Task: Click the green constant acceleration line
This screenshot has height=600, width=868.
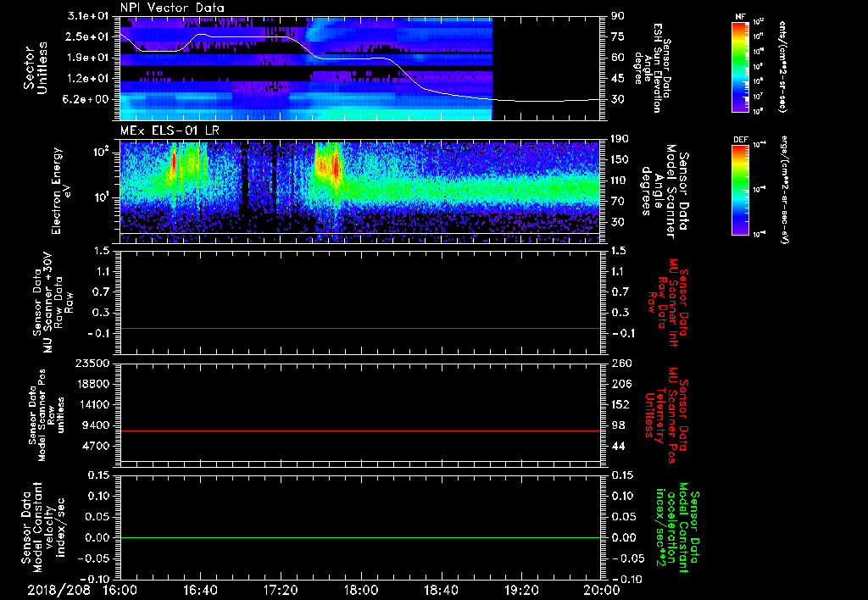Action: pyautogui.click(x=359, y=537)
